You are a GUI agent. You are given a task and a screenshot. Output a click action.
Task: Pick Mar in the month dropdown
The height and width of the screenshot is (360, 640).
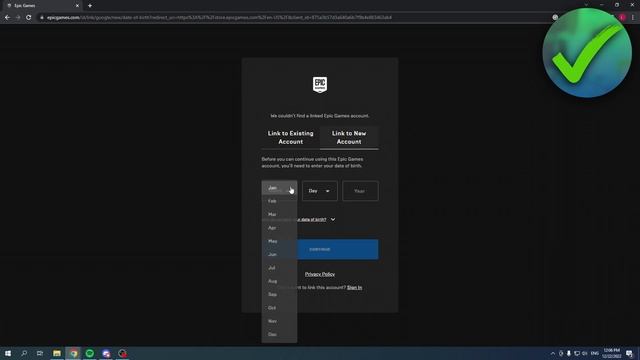[279, 214]
